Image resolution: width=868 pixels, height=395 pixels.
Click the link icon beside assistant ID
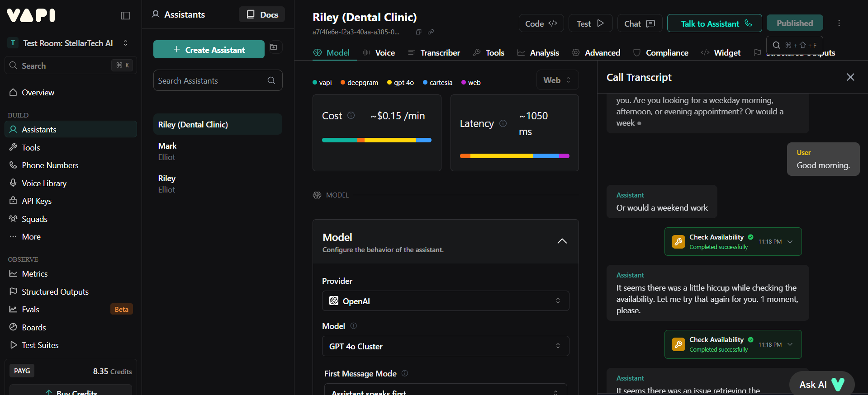tap(431, 32)
